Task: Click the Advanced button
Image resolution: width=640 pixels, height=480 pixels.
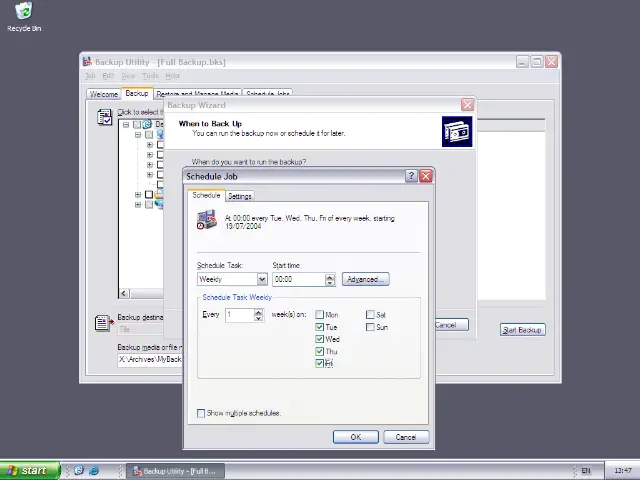Action: tap(365, 280)
